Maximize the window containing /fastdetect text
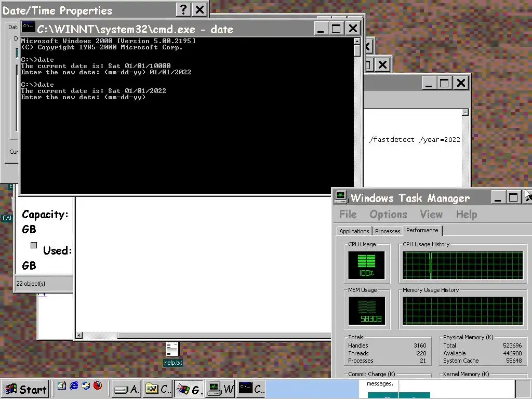The height and width of the screenshot is (399, 532). [x=444, y=83]
